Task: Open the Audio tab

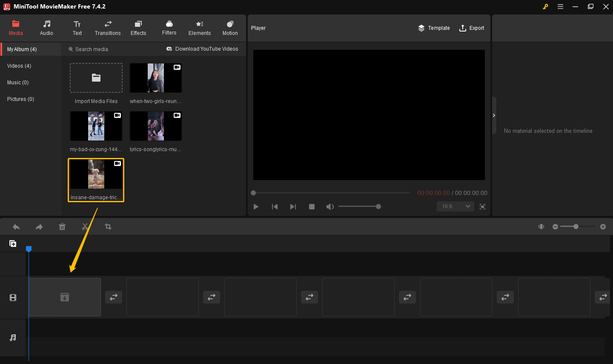Action: (x=46, y=28)
